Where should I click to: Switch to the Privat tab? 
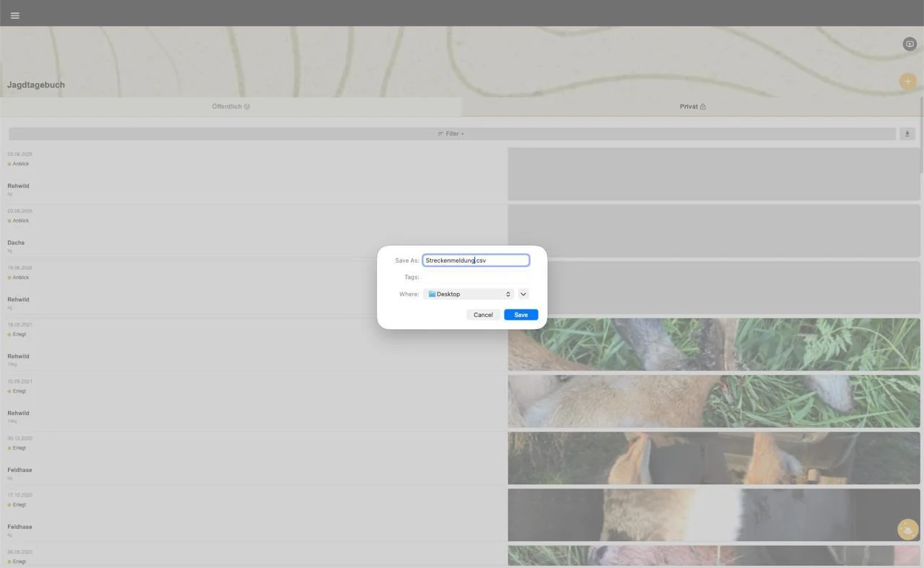click(x=692, y=106)
